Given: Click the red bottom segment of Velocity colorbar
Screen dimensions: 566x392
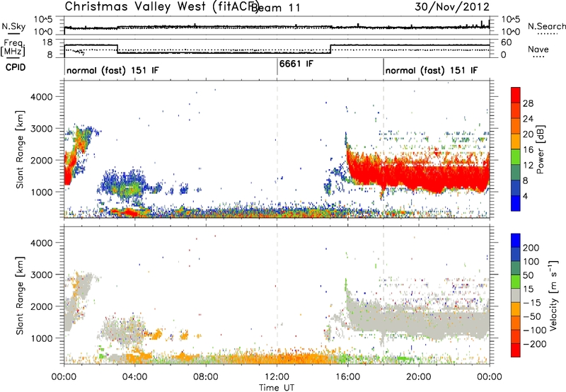Looking at the screenshot, I should pyautogui.click(x=516, y=350).
